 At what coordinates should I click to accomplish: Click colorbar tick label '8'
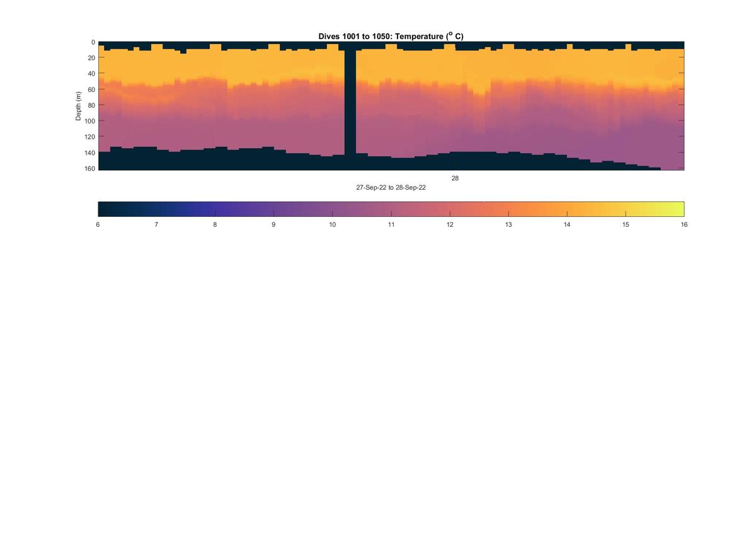pos(215,224)
